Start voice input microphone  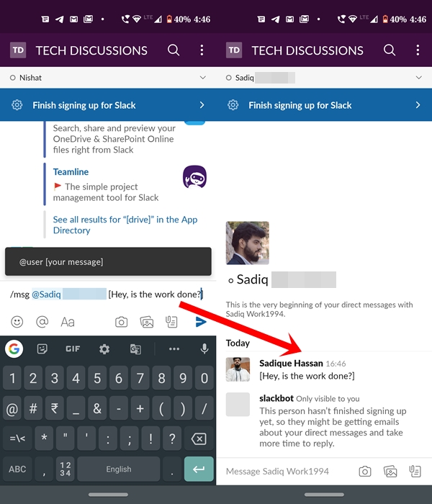(204, 348)
